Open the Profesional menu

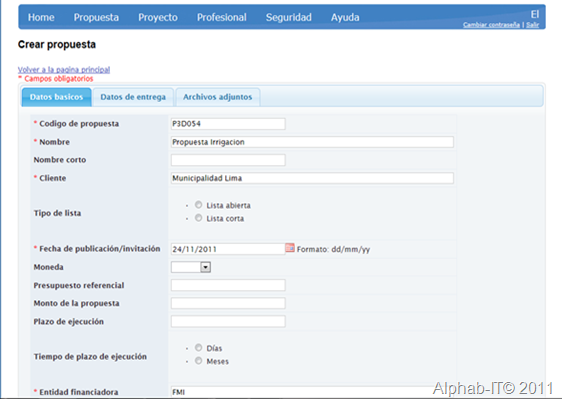222,17
